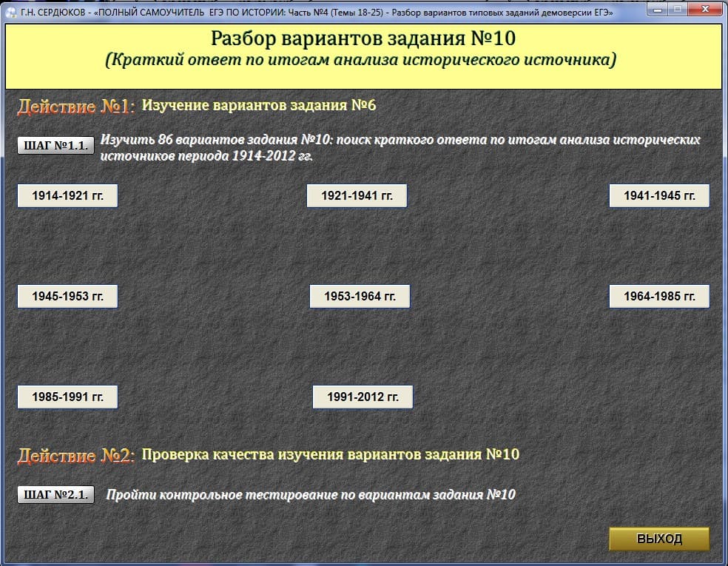Close the window with X button

705,10
